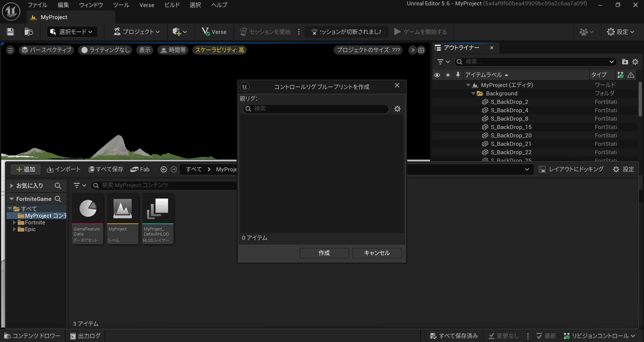Click the セッションを開始 button
Viewport: 644px width, 342px height.
pos(266,32)
